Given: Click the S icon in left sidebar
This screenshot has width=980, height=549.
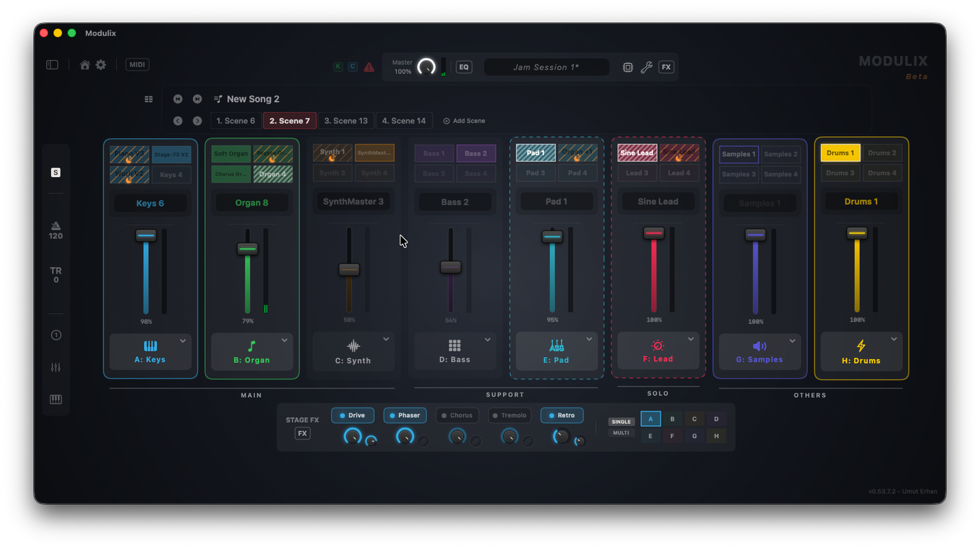Looking at the screenshot, I should pyautogui.click(x=56, y=172).
